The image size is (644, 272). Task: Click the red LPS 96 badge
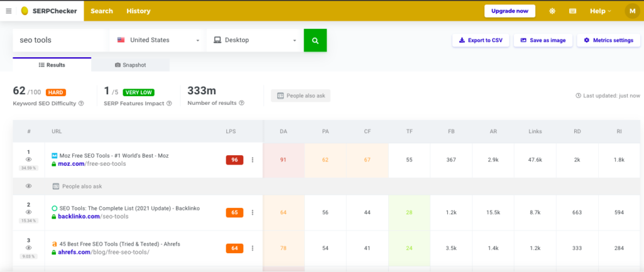235,160
